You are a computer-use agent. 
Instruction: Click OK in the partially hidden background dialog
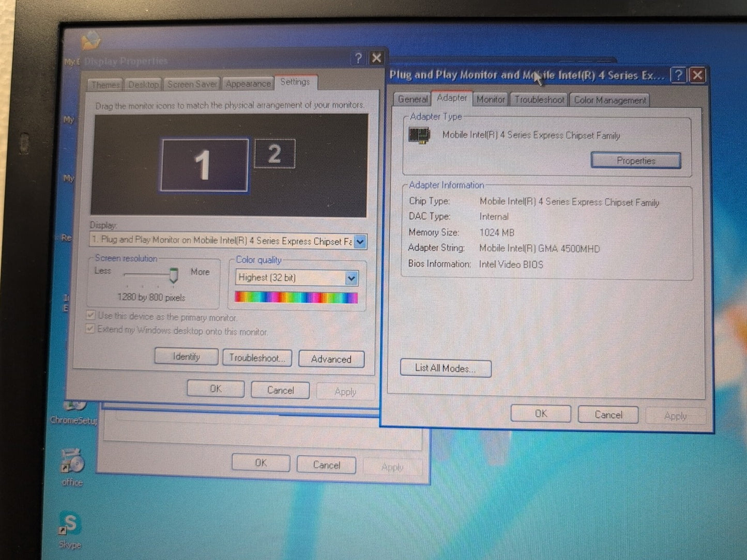[261, 463]
